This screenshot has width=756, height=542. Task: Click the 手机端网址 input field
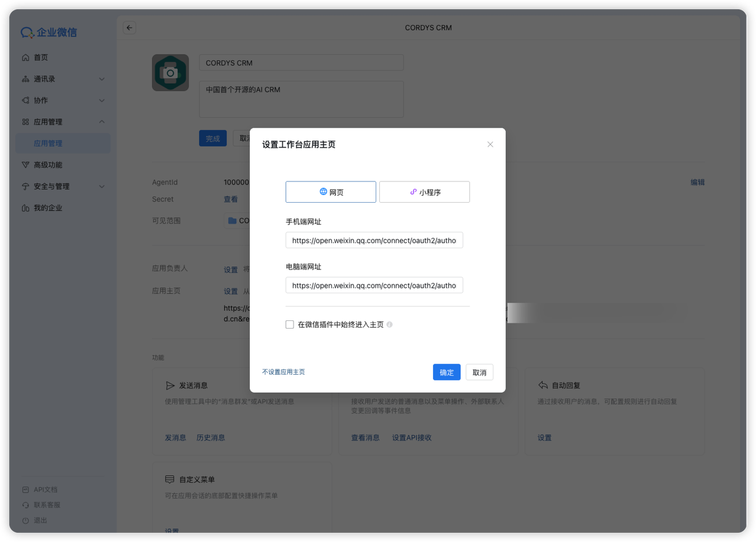pyautogui.click(x=374, y=241)
